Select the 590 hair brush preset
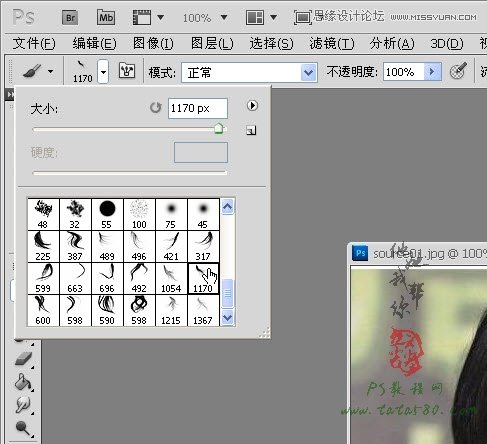 tap(107, 310)
